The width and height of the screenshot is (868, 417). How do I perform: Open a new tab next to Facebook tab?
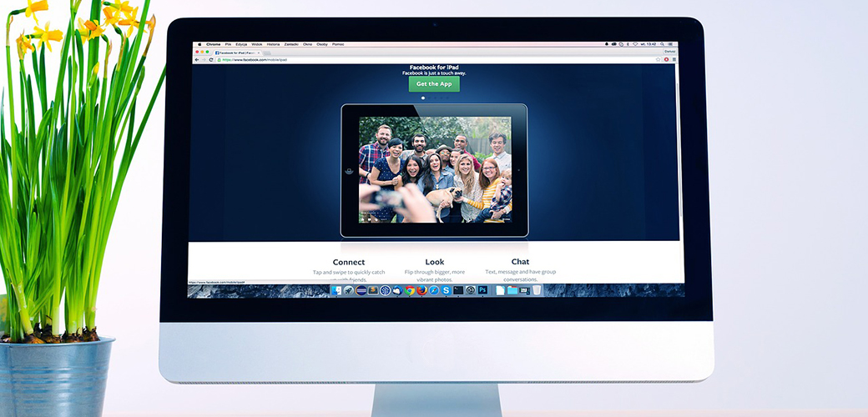point(267,53)
